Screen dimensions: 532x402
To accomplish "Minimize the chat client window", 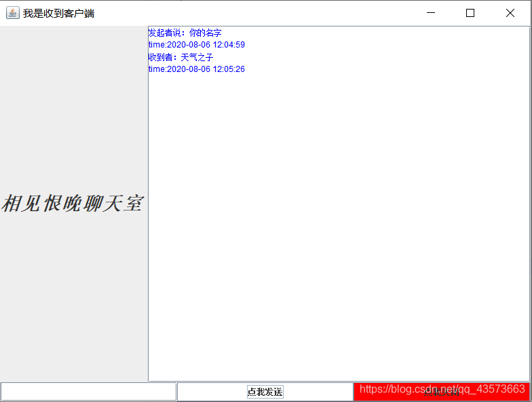I will point(431,13).
